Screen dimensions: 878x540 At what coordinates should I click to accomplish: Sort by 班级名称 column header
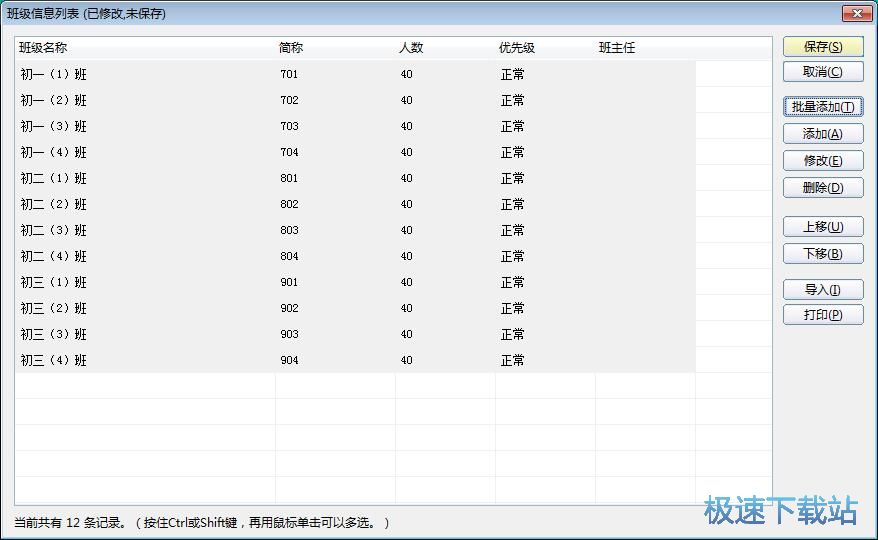(145, 48)
